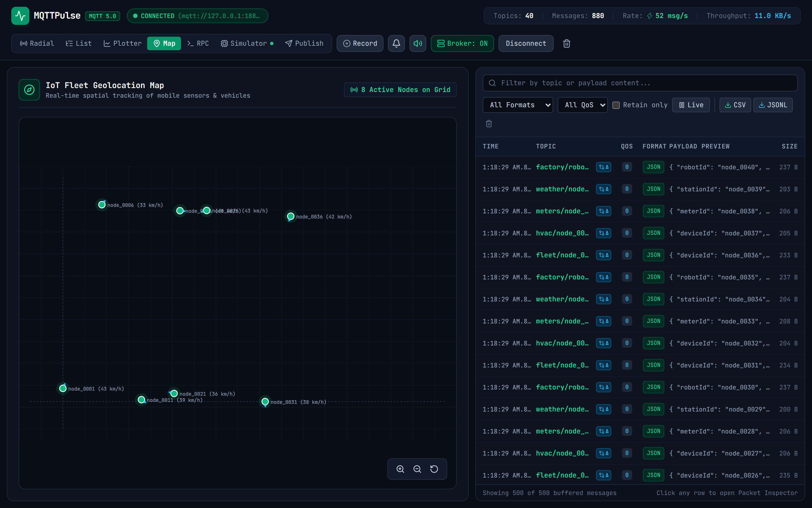Export messages as JSONL
The height and width of the screenshot is (508, 812).
click(773, 105)
